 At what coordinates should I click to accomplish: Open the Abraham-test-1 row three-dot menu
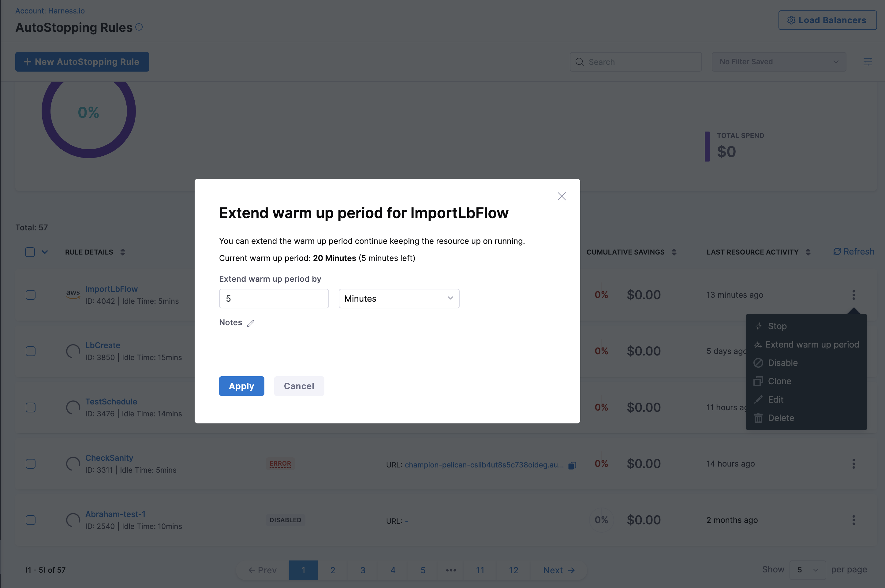pos(853,520)
